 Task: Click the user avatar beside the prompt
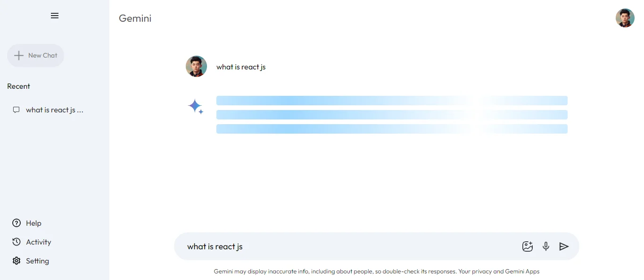pos(196,67)
